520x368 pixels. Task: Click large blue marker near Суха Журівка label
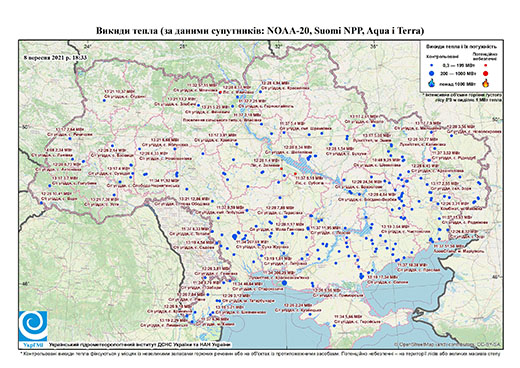pyautogui.click(x=234, y=236)
